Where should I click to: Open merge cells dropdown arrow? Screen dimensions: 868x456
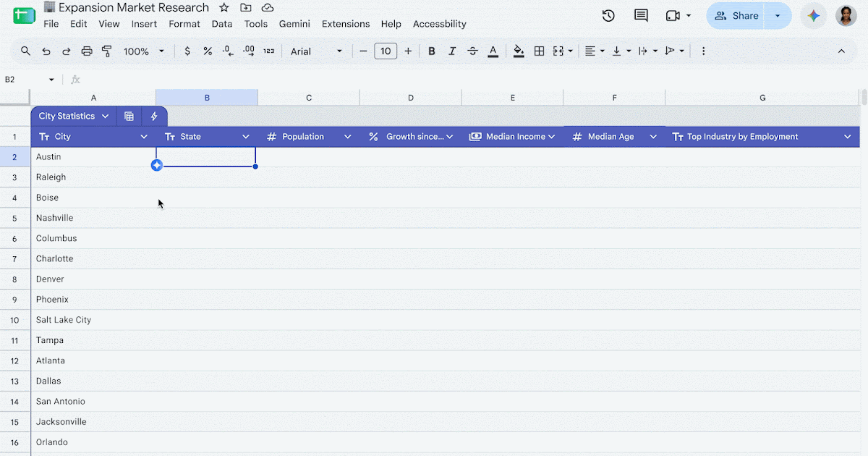(x=571, y=51)
